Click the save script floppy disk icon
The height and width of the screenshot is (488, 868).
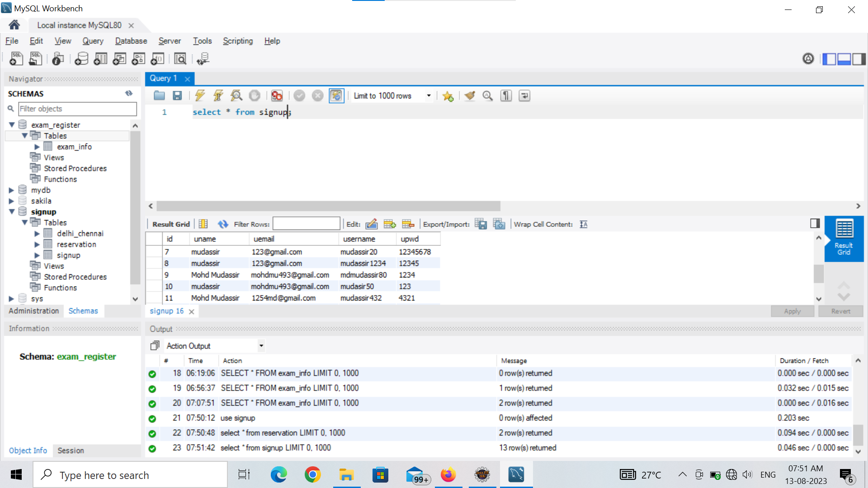point(177,95)
